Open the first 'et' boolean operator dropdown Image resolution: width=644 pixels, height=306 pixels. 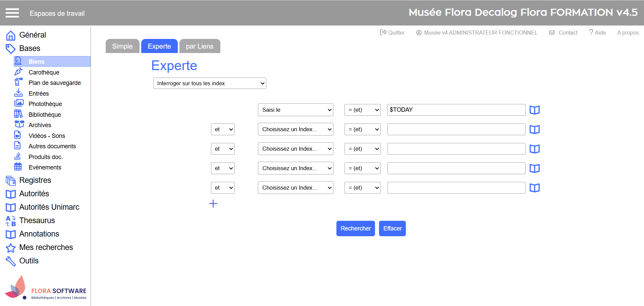tap(223, 130)
